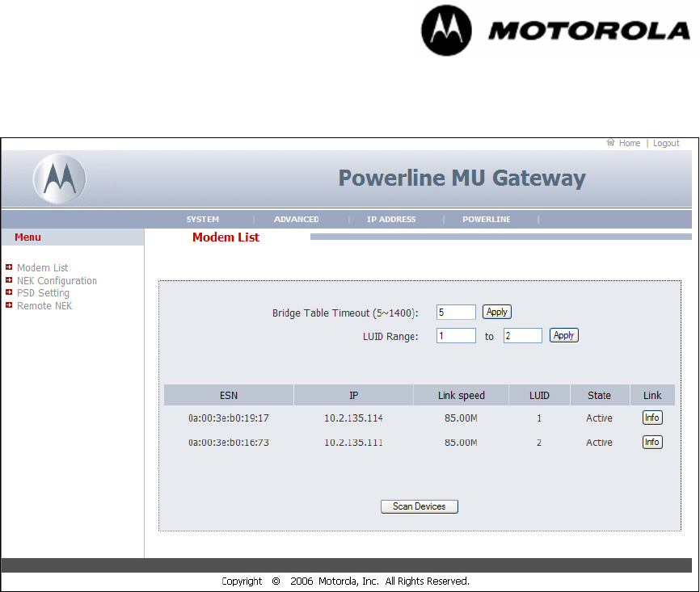Apply the LUID Range values
700x592 pixels.
point(564,335)
